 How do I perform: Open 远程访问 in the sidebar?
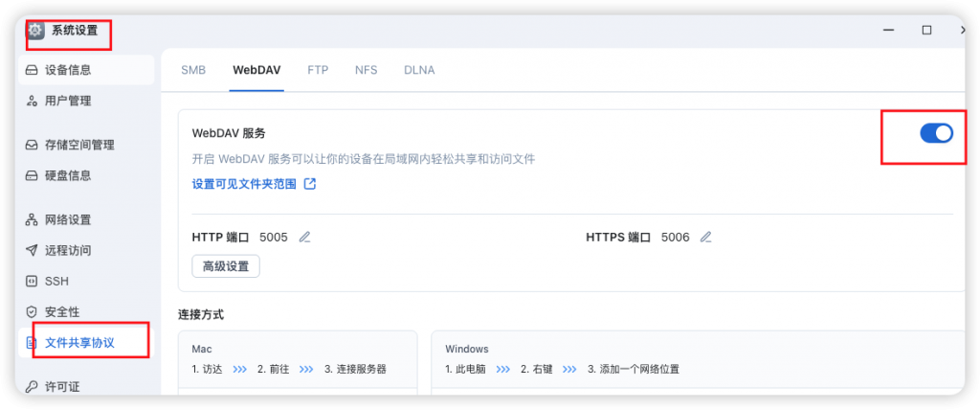[x=68, y=250]
